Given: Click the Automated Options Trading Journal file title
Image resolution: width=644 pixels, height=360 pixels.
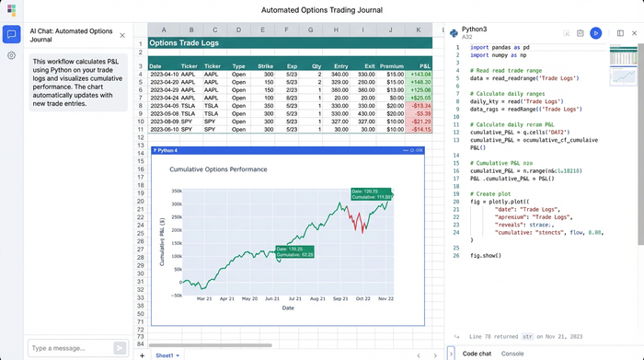Looking at the screenshot, I should click(x=322, y=10).
